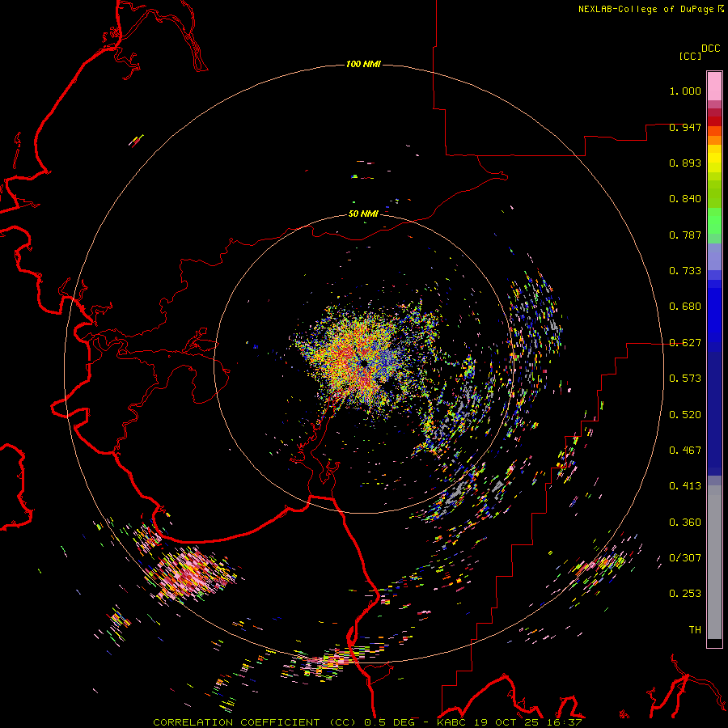The width and height of the screenshot is (728, 728).
Task: Click the DCC legend heading
Action: [x=710, y=49]
